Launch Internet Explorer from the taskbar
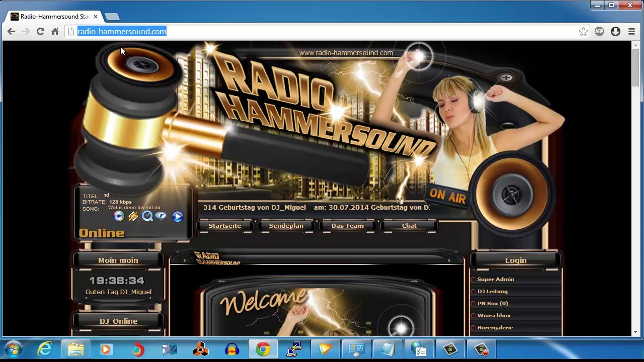644x362 pixels. (x=45, y=349)
